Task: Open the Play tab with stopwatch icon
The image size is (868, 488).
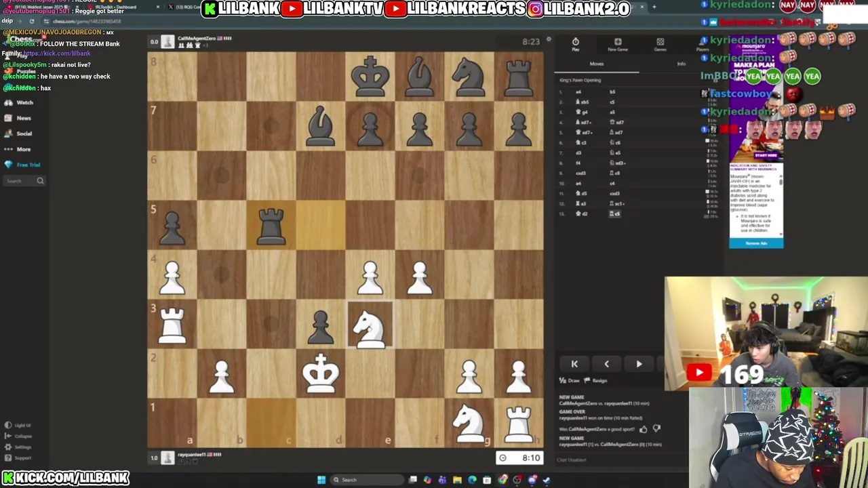Action: coord(575,45)
